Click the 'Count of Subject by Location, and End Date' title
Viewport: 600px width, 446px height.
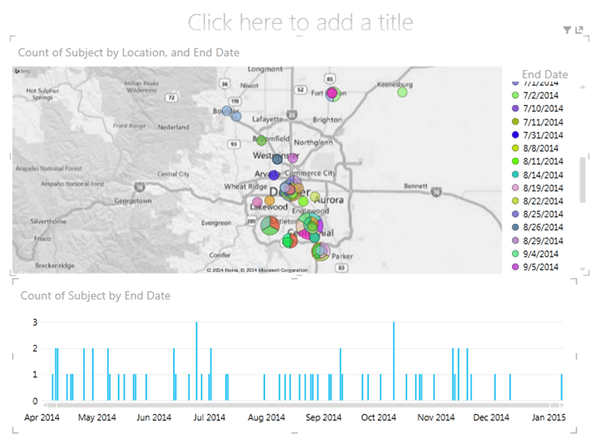129,52
